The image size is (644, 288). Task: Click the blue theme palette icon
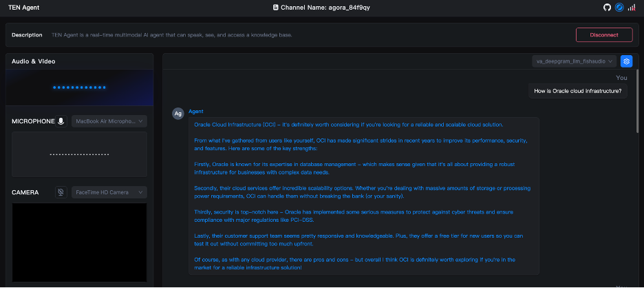pyautogui.click(x=619, y=7)
